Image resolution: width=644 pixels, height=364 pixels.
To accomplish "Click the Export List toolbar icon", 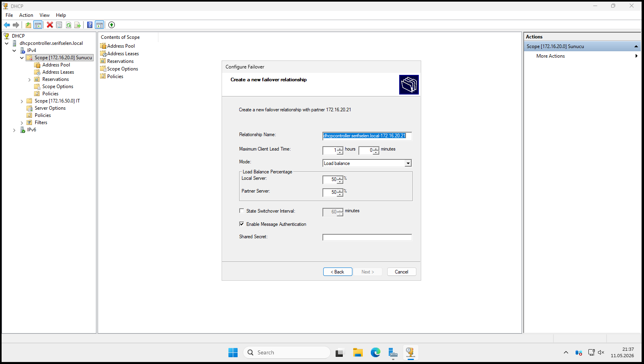I will click(x=78, y=25).
